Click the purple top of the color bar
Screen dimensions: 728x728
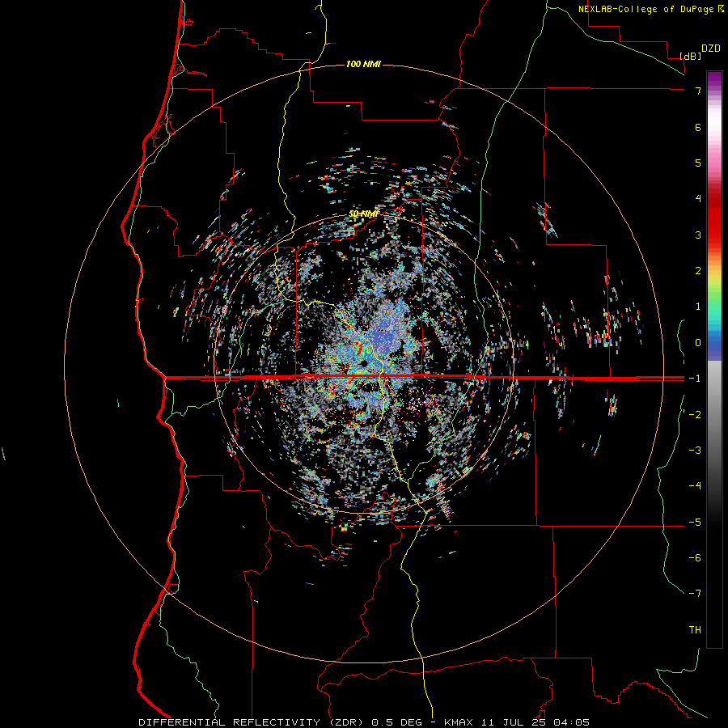(x=714, y=79)
